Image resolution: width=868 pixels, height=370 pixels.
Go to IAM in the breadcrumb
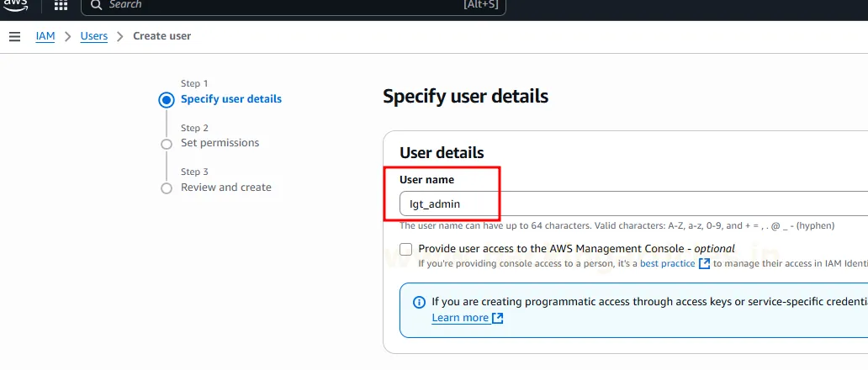[45, 36]
